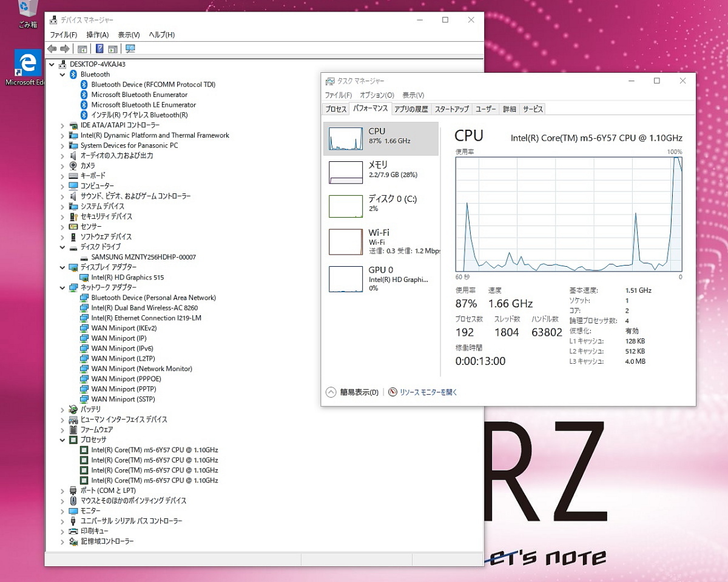Select SAMSUNG MZNTY256HDHP-00007 disk drive
This screenshot has height=582, width=728.
pos(143,257)
